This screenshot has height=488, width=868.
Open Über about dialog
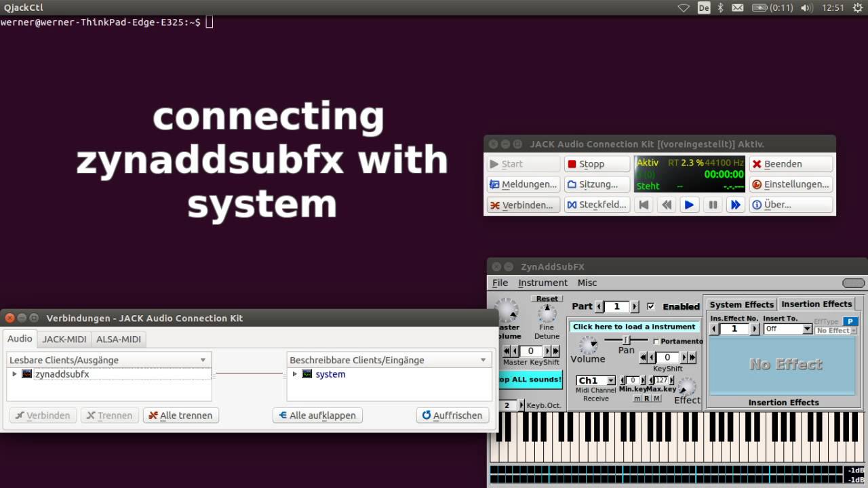791,205
